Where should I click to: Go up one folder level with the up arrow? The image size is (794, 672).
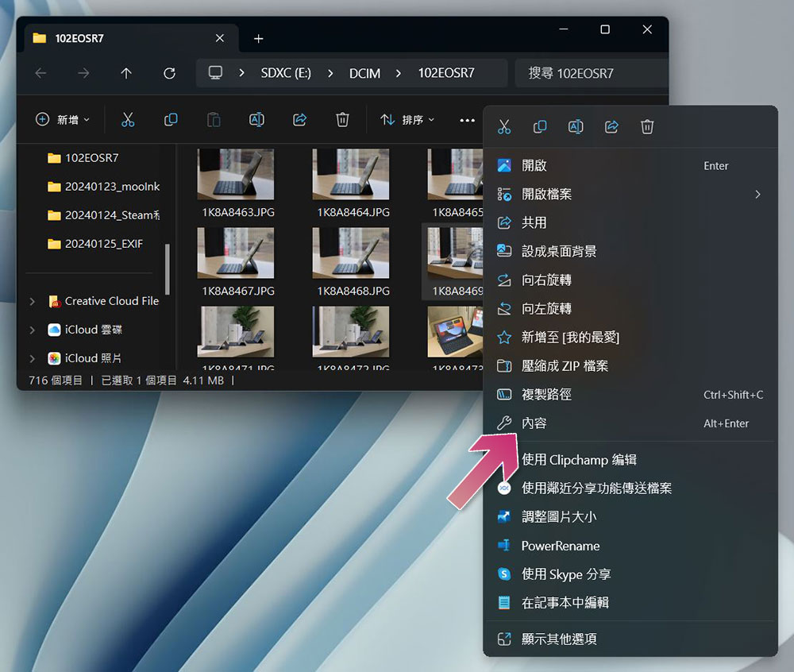[126, 73]
